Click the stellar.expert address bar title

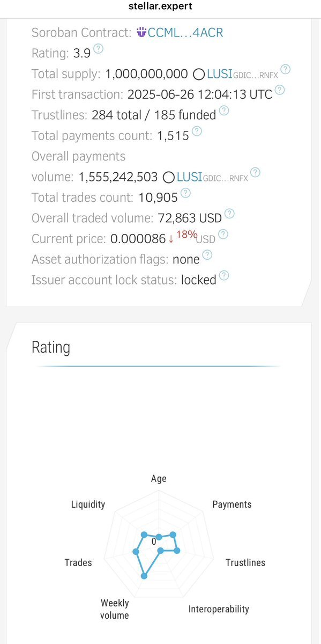[160, 8]
